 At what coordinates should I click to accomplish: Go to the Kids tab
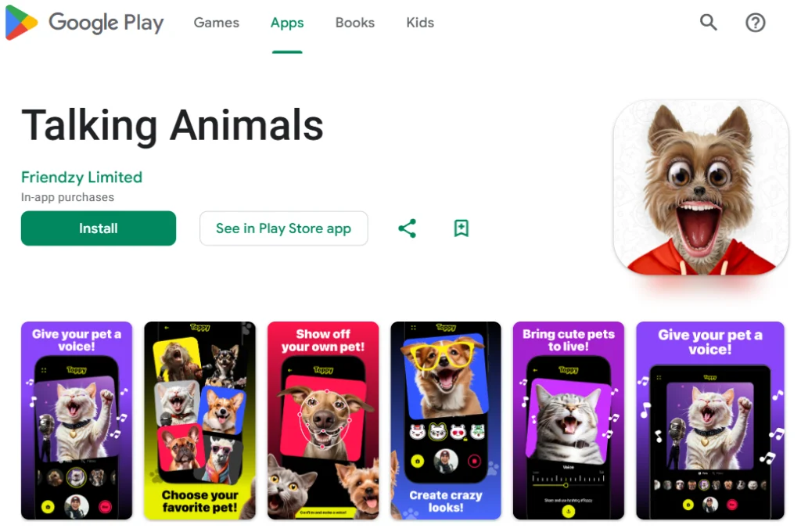420,23
